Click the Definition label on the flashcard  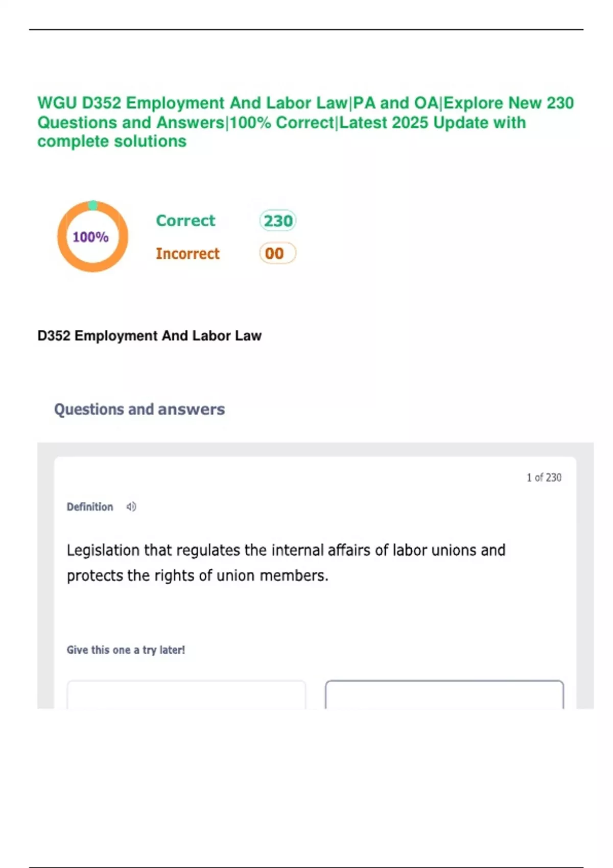90,507
